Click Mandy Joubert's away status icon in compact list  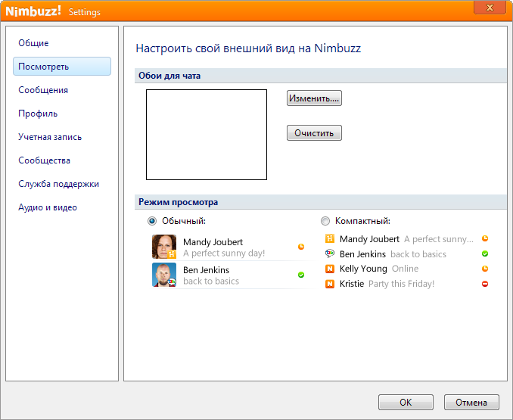tap(485, 238)
